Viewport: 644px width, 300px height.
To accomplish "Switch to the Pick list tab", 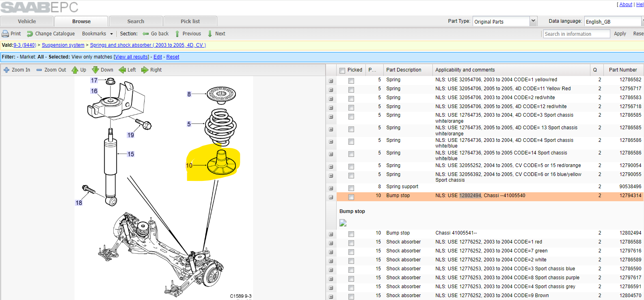I will [190, 21].
